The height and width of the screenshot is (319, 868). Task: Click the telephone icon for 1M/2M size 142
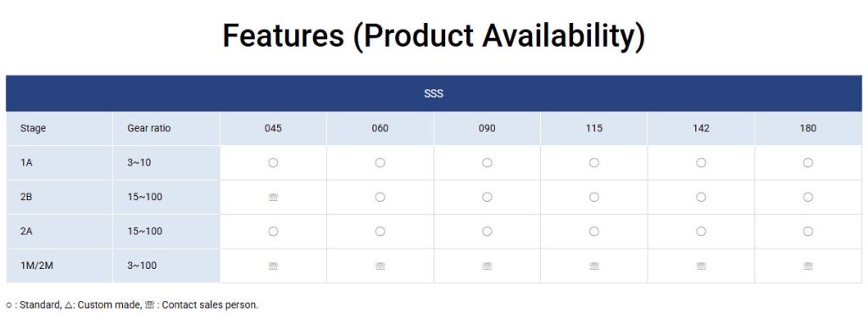pyautogui.click(x=701, y=266)
